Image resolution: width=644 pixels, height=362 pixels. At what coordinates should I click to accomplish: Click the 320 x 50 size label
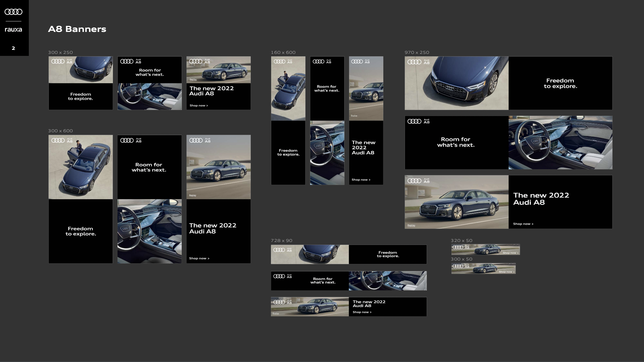(x=461, y=241)
